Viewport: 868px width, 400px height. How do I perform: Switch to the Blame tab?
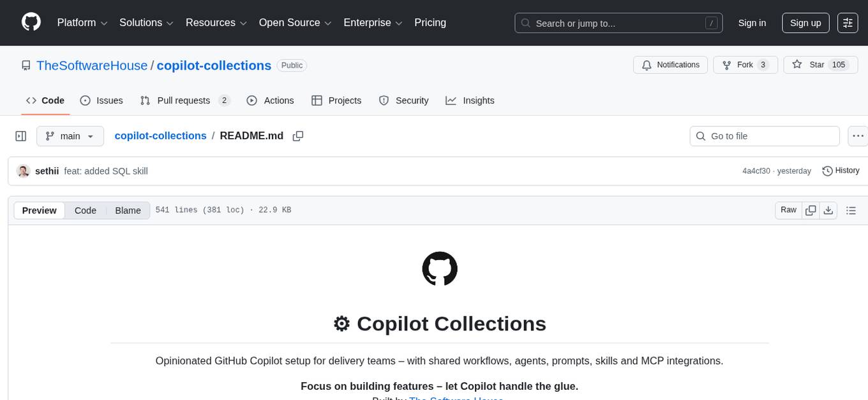click(x=128, y=210)
